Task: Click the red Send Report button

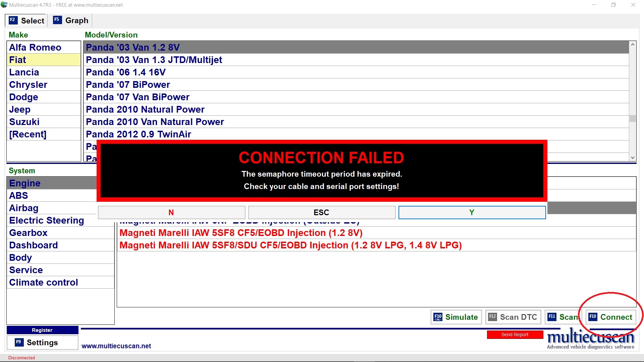Action: click(x=515, y=335)
